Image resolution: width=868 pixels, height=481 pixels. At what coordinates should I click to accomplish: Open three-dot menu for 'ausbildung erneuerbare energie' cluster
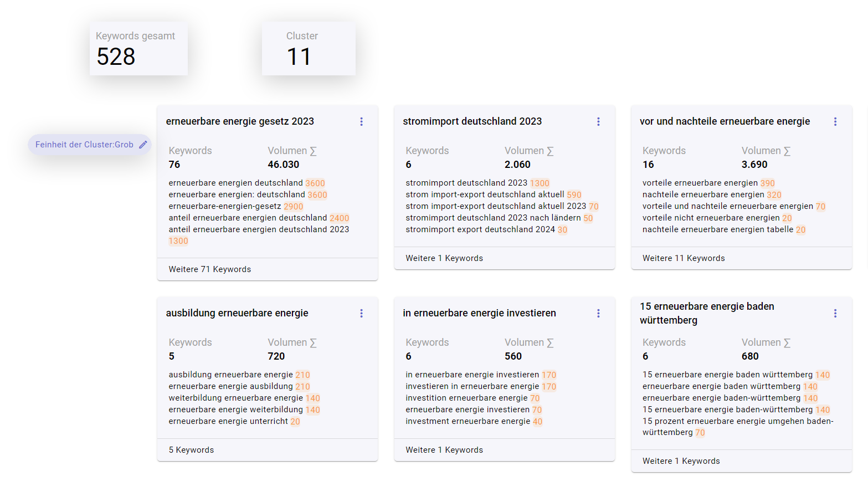(361, 313)
